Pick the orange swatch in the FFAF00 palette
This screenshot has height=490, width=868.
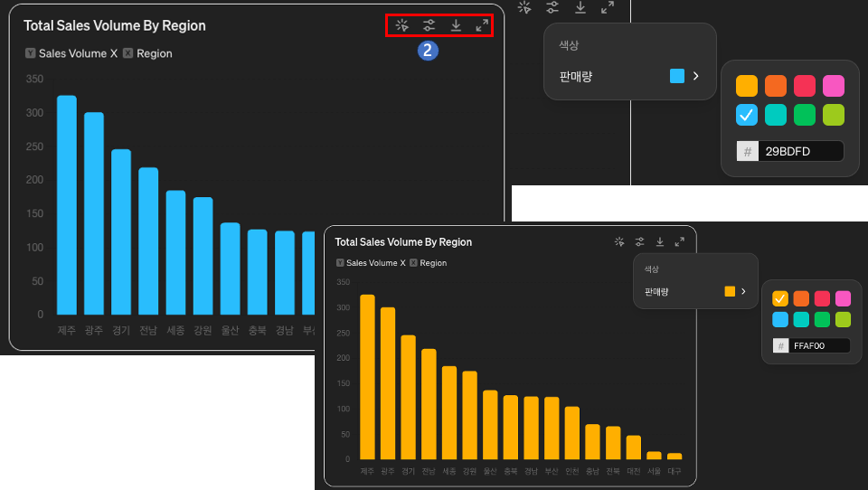801,298
